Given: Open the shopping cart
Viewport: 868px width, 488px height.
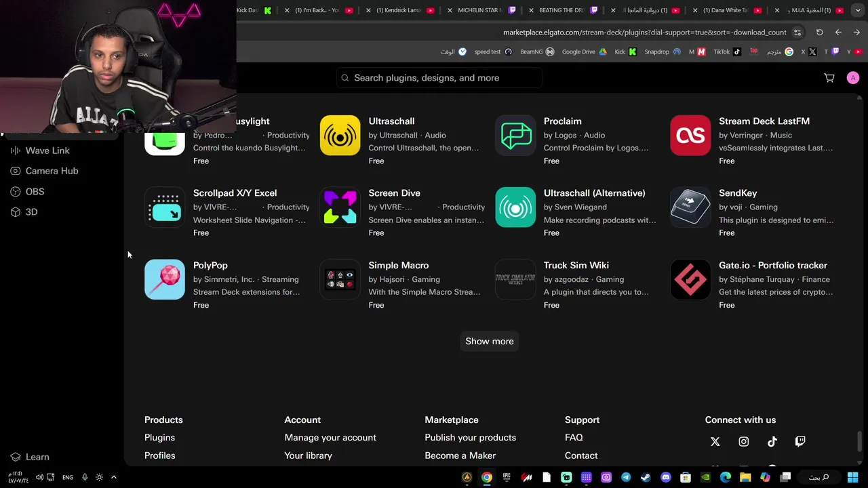Looking at the screenshot, I should (x=829, y=78).
